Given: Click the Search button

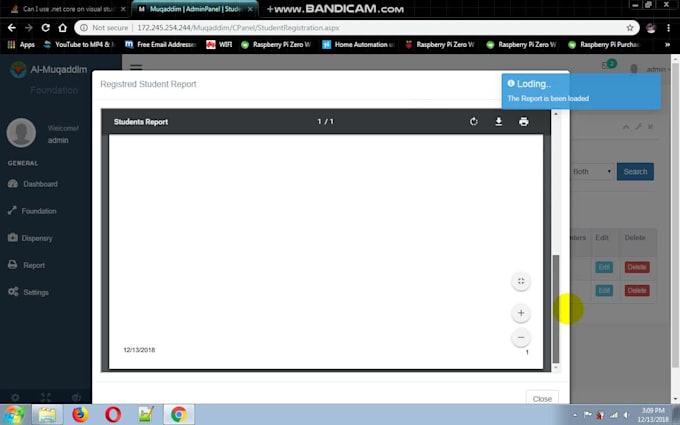Looking at the screenshot, I should [x=635, y=172].
